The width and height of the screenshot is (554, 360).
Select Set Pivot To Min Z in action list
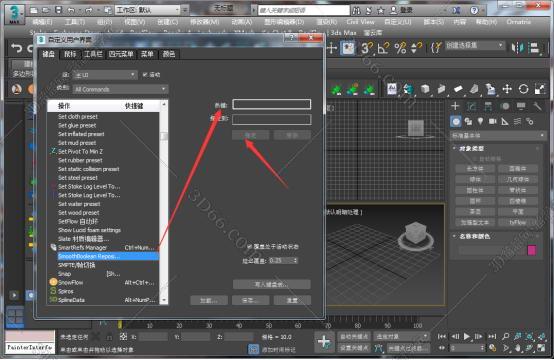(104, 151)
